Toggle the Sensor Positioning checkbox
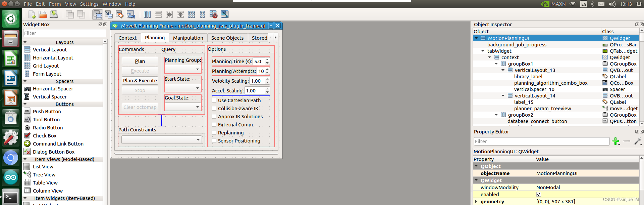 click(214, 140)
